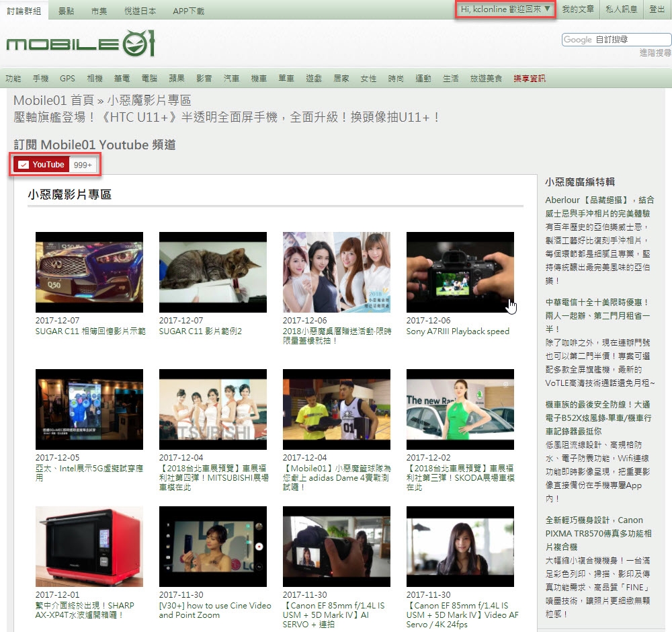Go to Mobile01 首頁 breadcrumb
672x632 pixels.
pos(54,100)
